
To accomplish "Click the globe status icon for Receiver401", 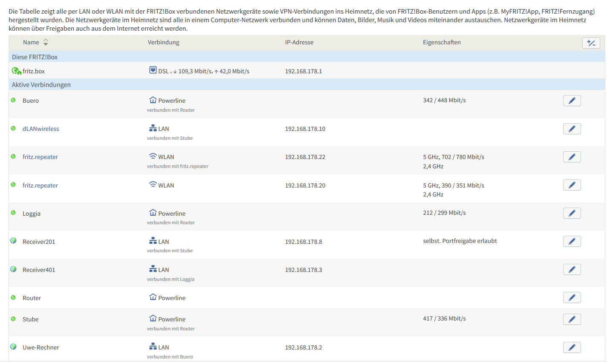I will (x=13, y=269).
